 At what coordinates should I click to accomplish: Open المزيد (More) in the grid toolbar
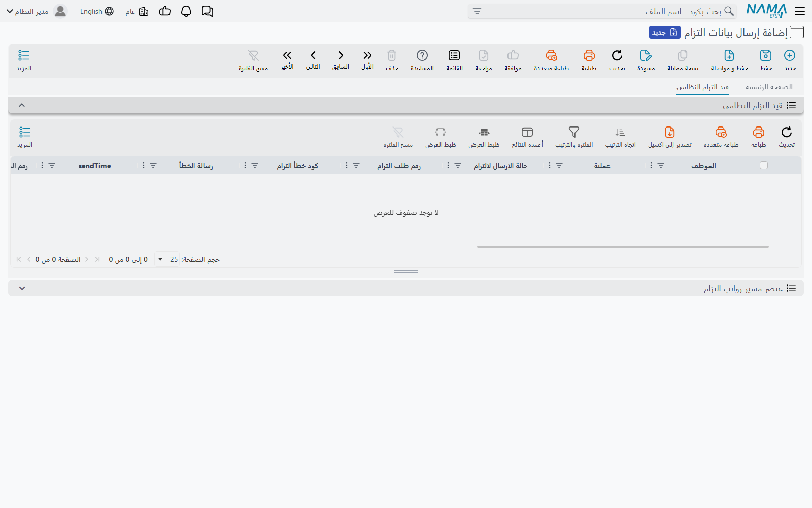[x=25, y=137]
